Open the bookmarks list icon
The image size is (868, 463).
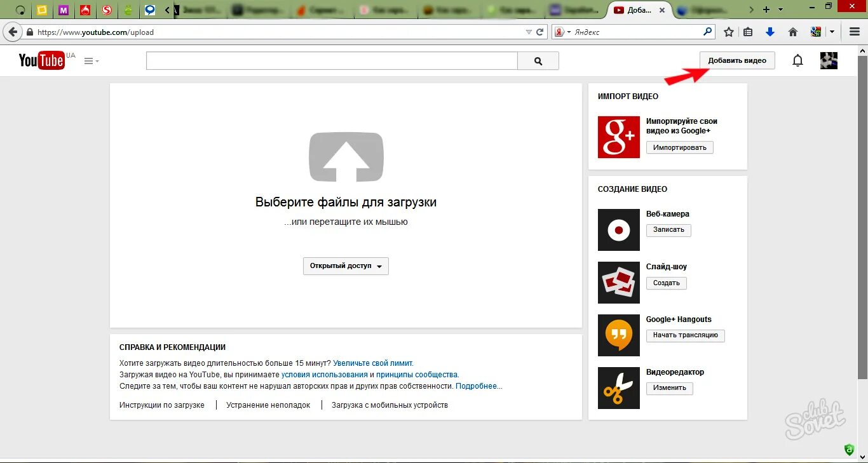[x=749, y=32]
